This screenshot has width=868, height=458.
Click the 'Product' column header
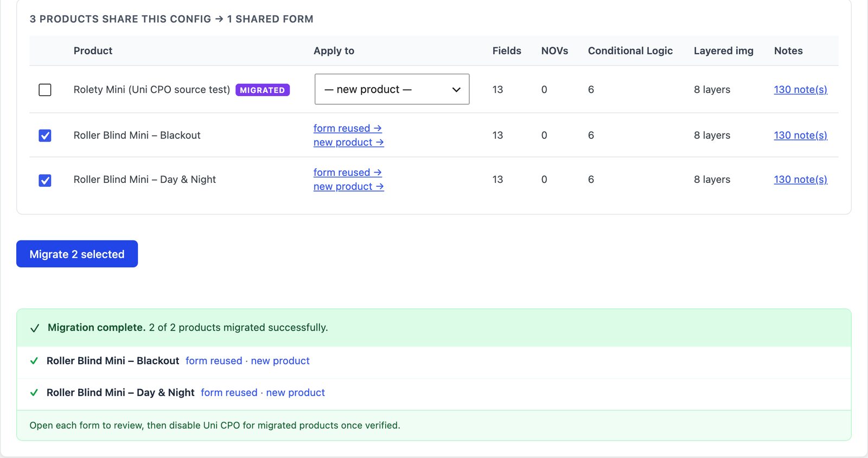93,50
